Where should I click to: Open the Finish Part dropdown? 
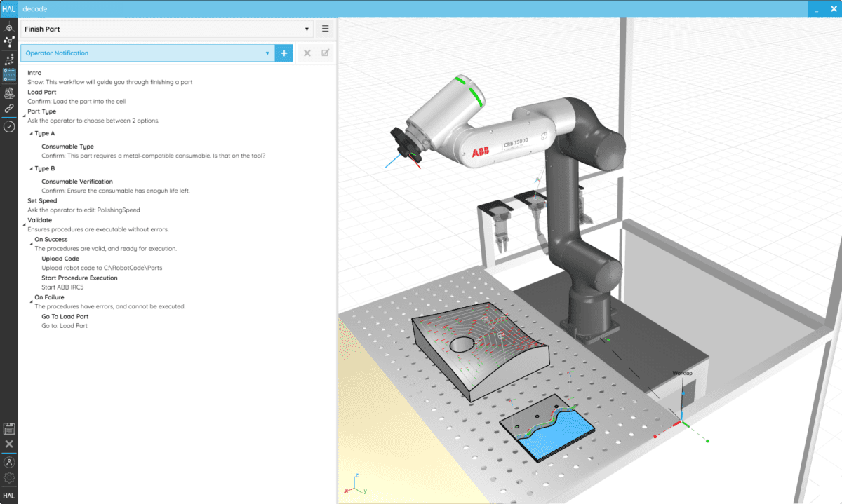(166, 29)
